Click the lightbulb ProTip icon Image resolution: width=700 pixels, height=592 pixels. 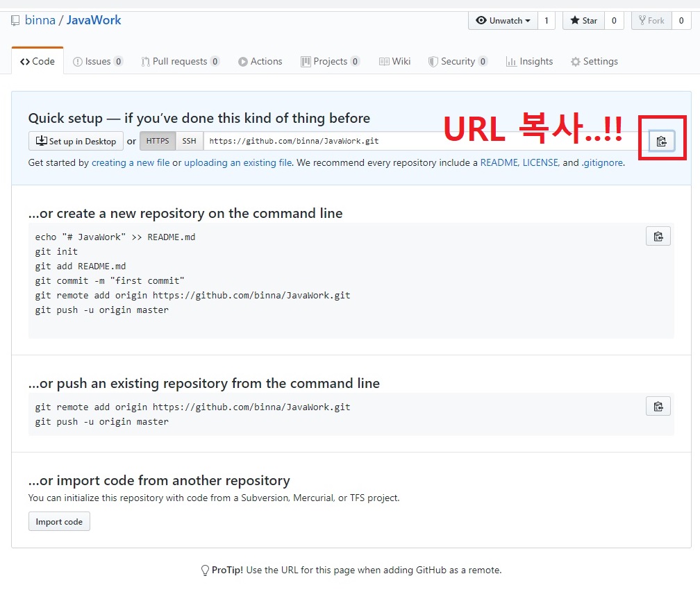(205, 570)
